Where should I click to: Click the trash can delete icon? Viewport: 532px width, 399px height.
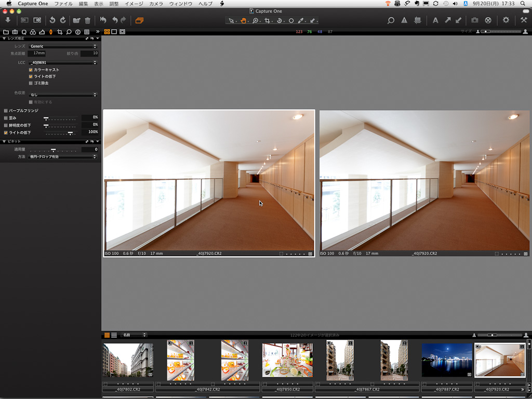(x=87, y=20)
